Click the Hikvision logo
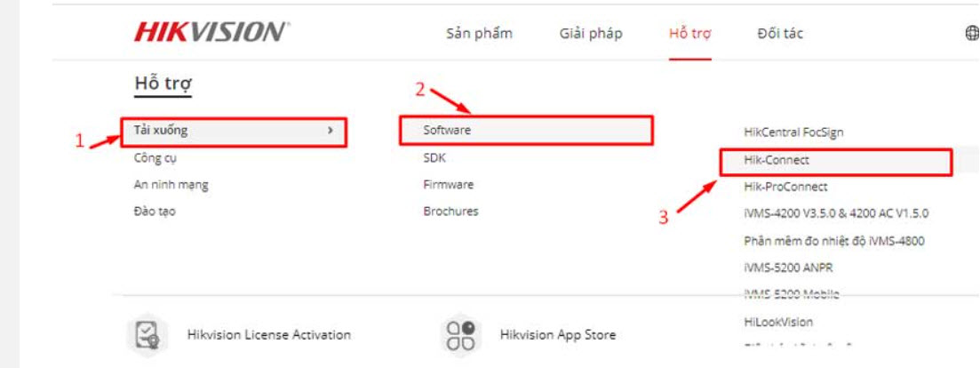This screenshot has height=368, width=980. [211, 33]
